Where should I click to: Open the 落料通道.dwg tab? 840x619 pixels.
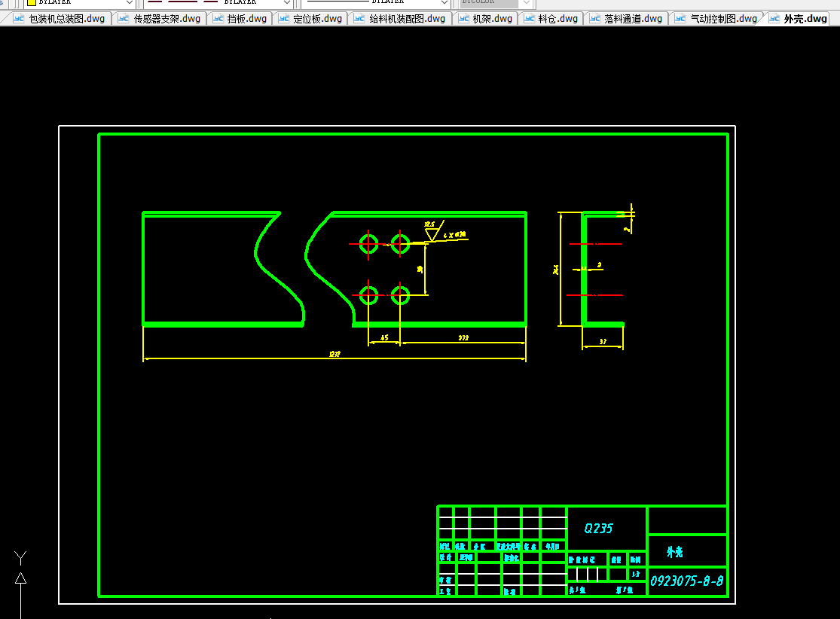coord(626,19)
